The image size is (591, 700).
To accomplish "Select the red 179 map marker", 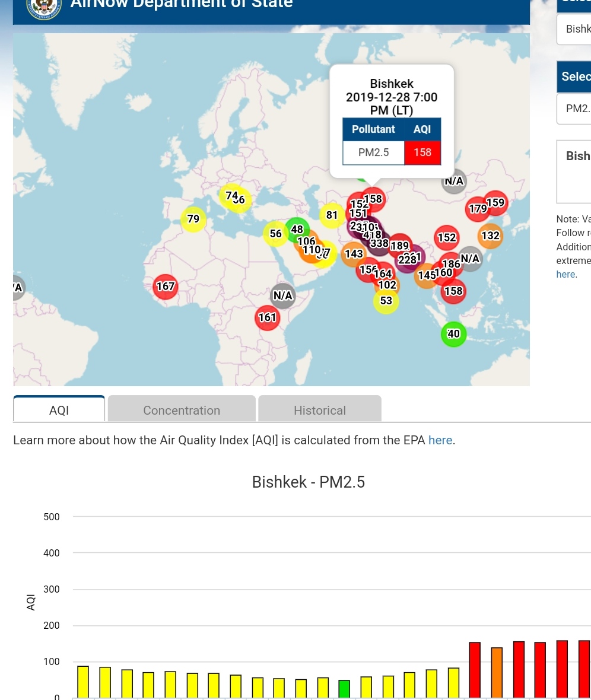I will pyautogui.click(x=478, y=209).
